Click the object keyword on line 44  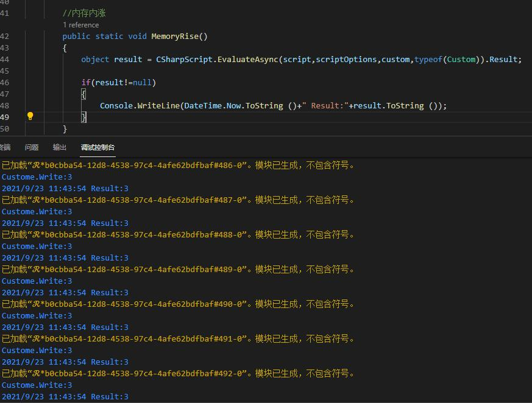click(95, 59)
